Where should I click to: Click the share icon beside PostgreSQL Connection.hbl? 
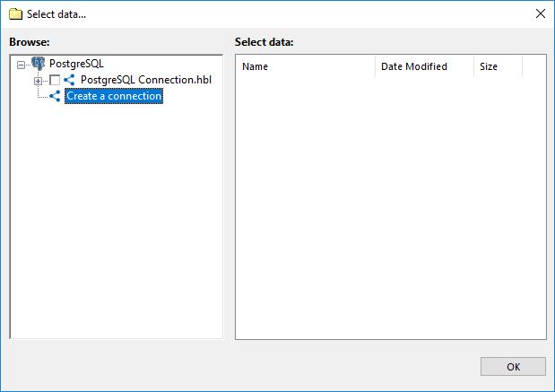(69, 80)
